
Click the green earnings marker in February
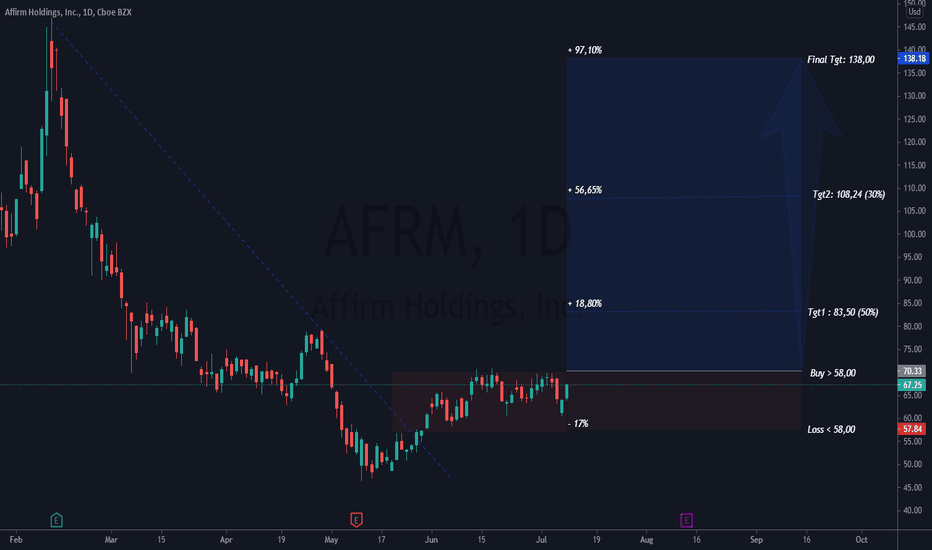(56, 520)
